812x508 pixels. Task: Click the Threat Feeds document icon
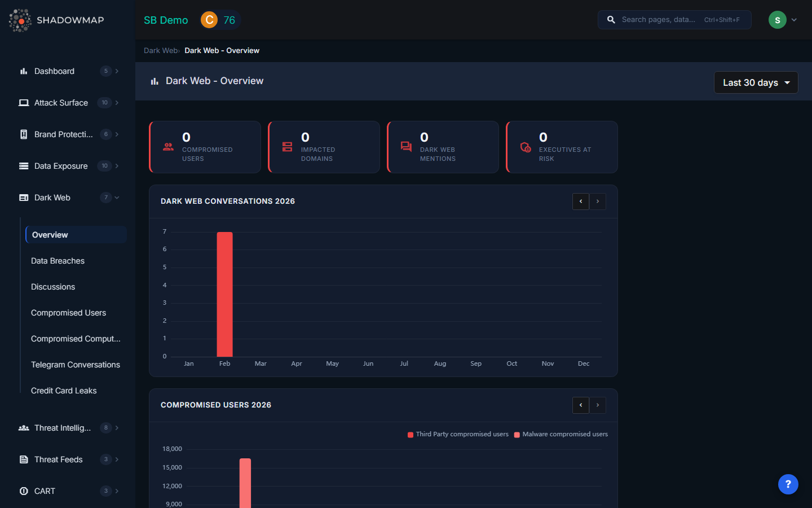(23, 459)
